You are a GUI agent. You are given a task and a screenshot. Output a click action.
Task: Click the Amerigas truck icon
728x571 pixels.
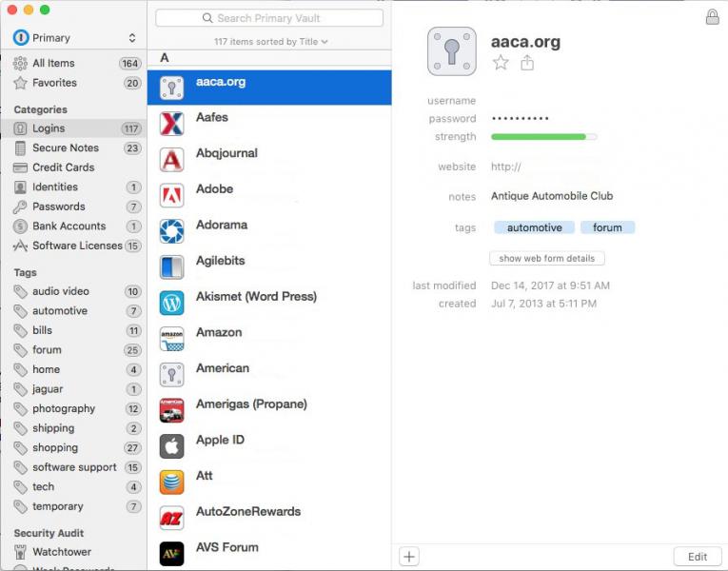tap(172, 410)
